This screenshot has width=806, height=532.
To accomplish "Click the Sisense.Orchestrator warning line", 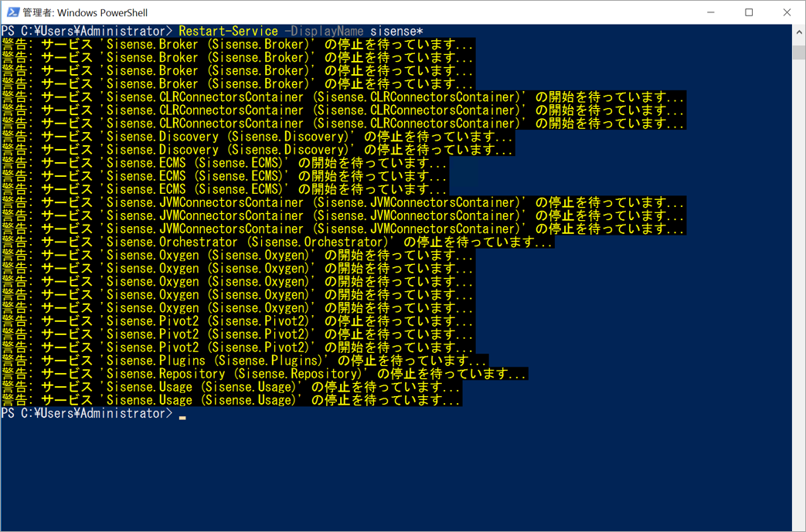I will (x=277, y=242).
